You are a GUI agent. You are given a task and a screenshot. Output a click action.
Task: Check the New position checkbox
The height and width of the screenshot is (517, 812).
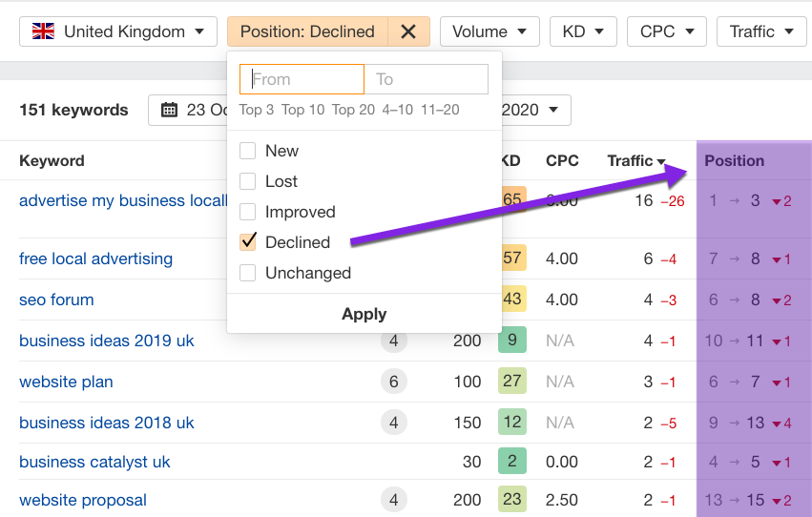click(248, 151)
